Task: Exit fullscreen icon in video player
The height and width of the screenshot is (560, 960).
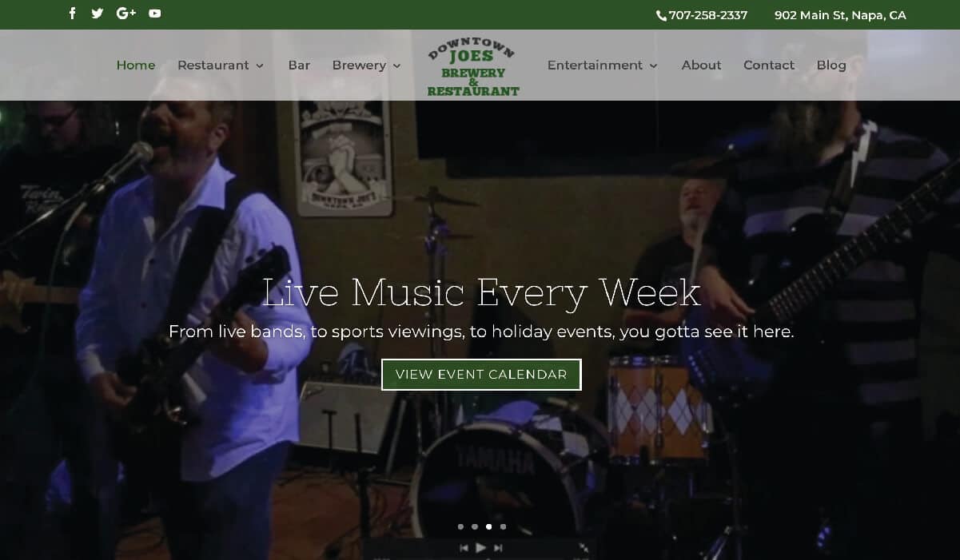Action: click(x=584, y=548)
